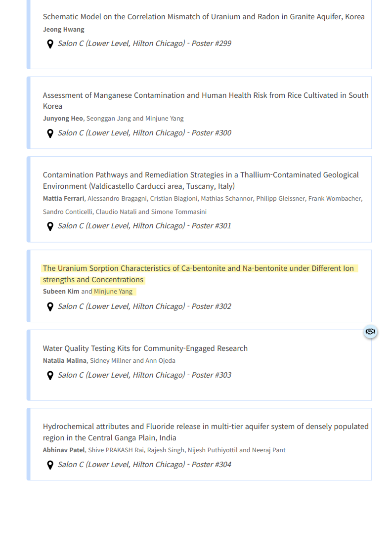Click highlighted author Minjune Yang

point(113,292)
